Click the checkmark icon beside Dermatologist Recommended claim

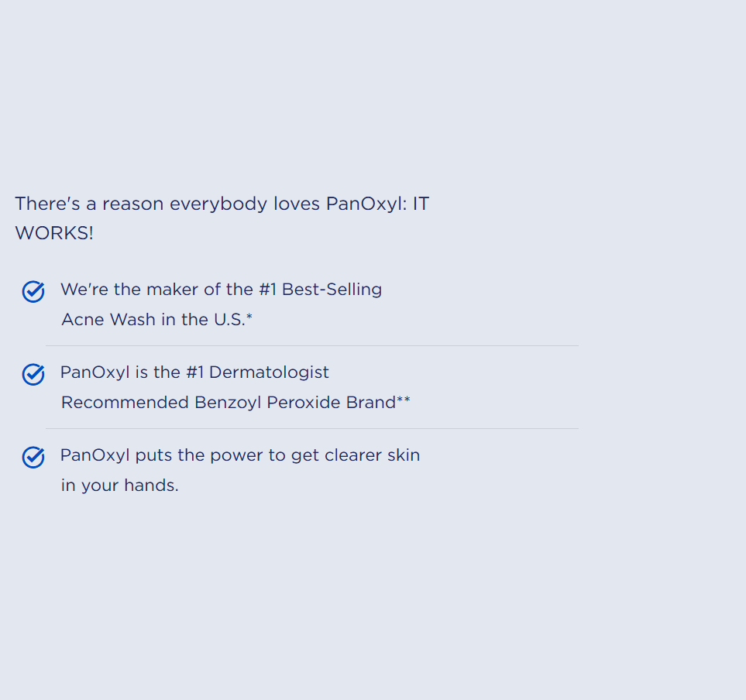pos(33,374)
